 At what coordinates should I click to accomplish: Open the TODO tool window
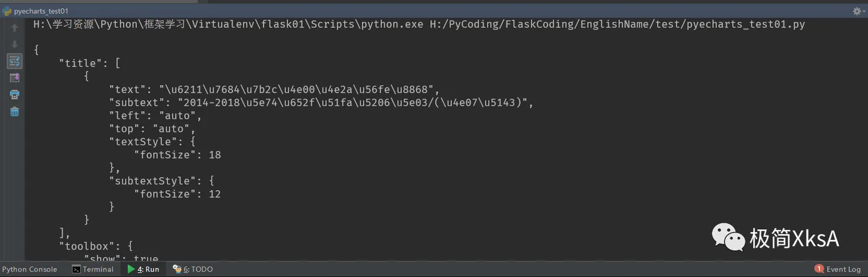coord(193,269)
